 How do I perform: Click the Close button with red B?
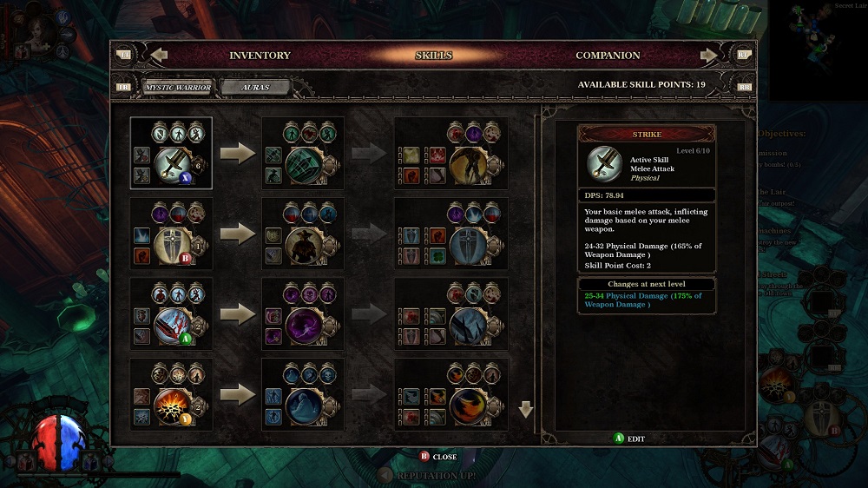point(437,457)
